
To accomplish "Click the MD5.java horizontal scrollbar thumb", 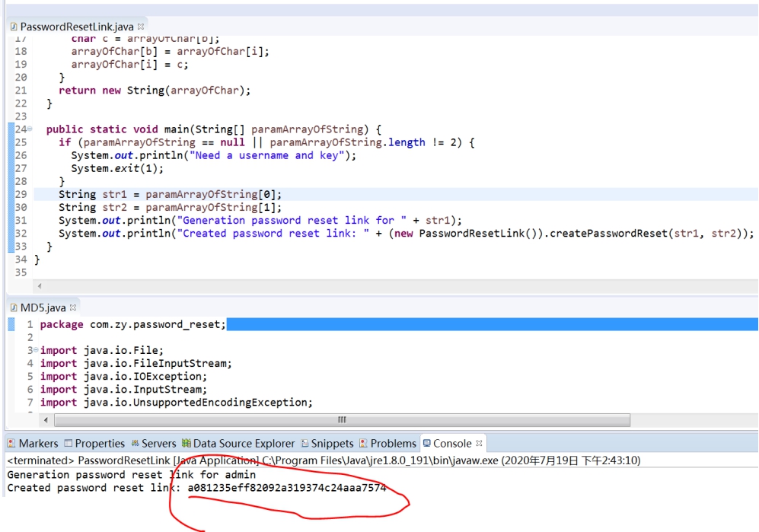I will point(343,420).
